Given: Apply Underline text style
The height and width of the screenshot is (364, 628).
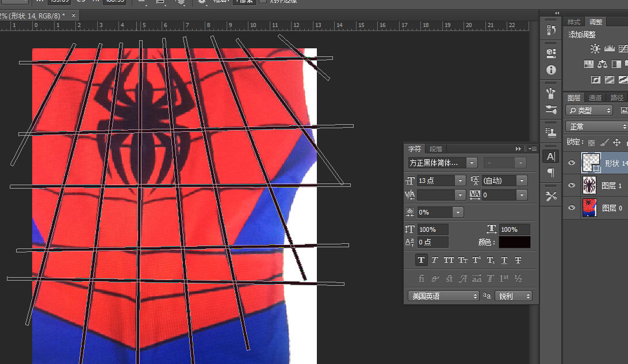Looking at the screenshot, I should [x=504, y=260].
